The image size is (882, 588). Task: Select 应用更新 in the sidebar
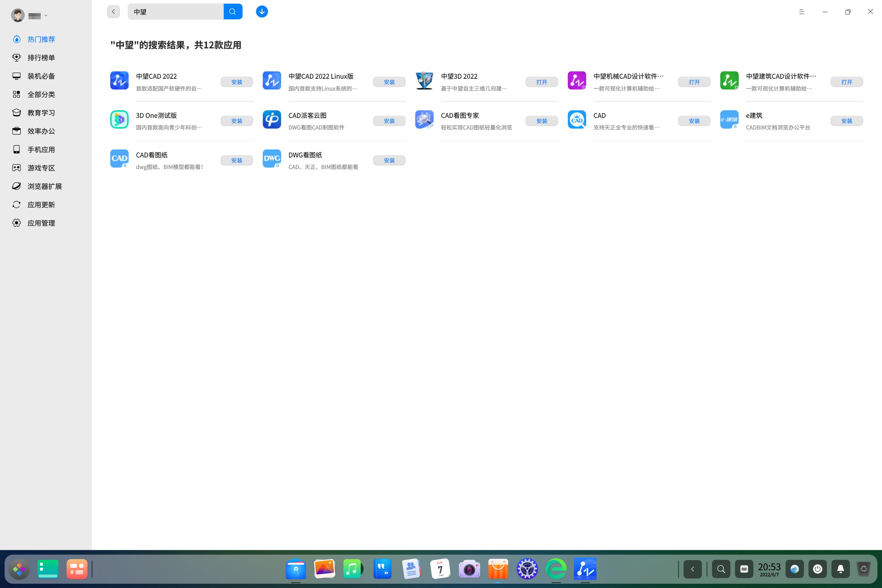41,204
